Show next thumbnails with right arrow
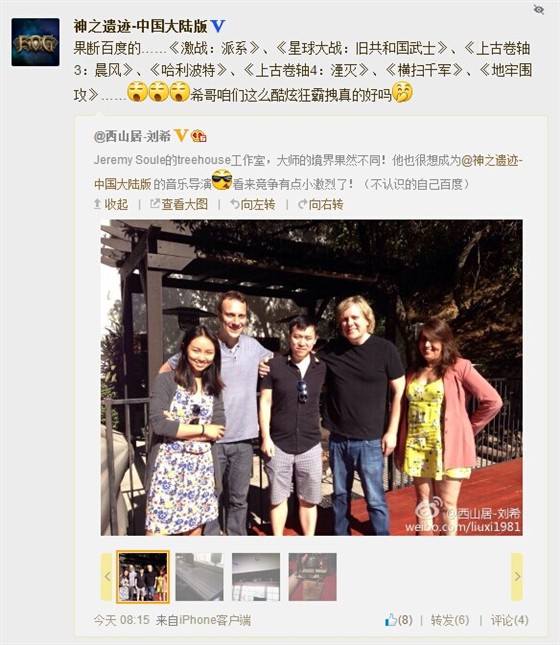The image size is (560, 645). click(x=517, y=577)
